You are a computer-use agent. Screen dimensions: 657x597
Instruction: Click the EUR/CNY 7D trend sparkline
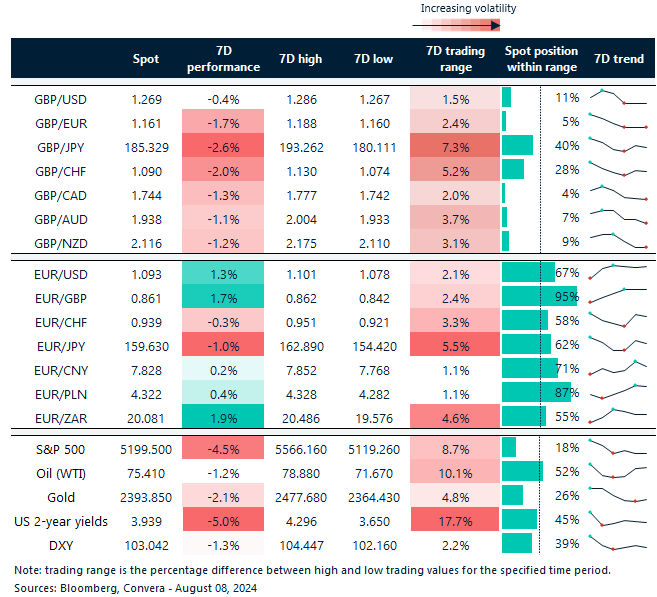coord(618,367)
